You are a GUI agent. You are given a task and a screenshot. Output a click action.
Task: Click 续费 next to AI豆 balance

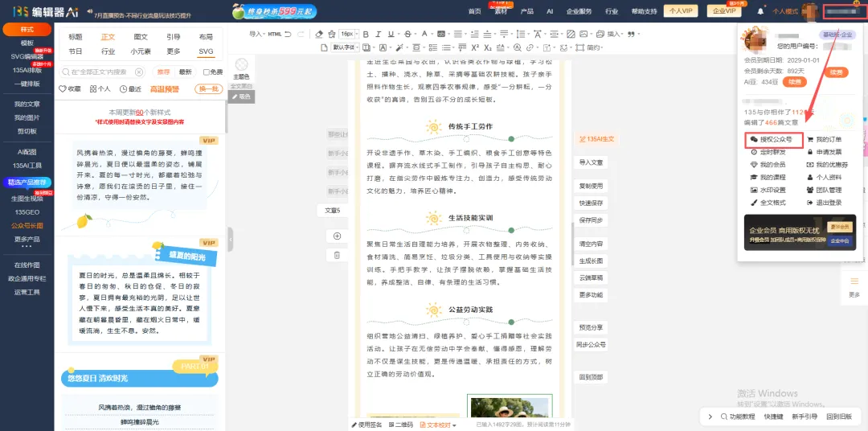coord(794,81)
